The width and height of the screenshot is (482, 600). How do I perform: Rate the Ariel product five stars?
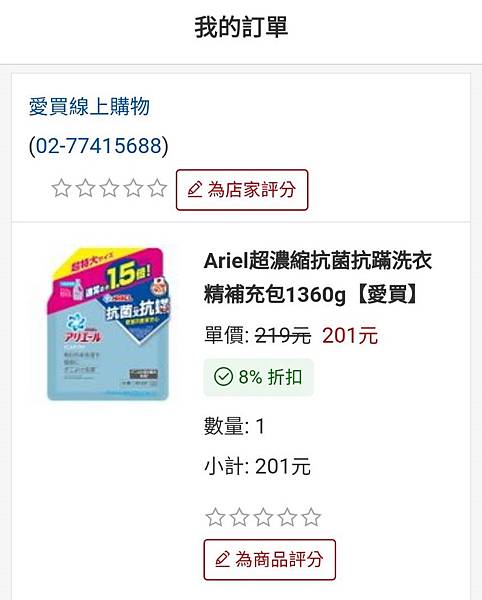click(311, 517)
